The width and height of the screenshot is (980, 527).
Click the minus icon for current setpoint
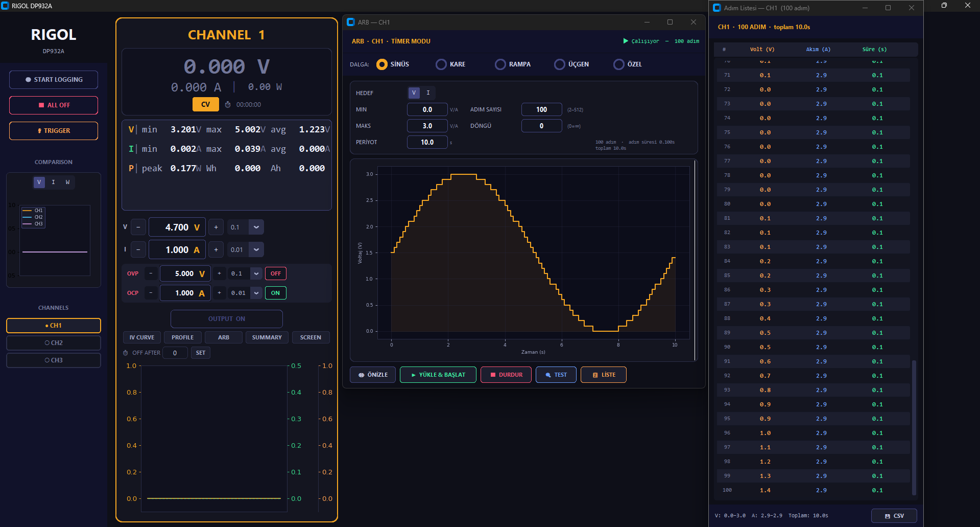click(138, 249)
